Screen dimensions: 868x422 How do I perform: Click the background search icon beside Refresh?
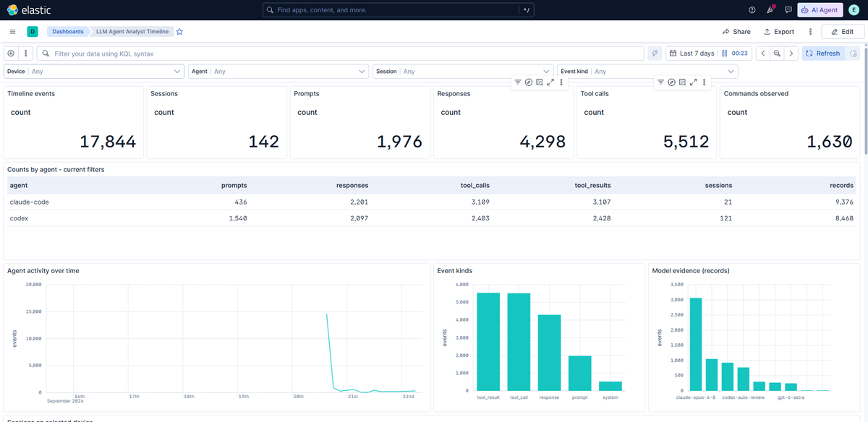853,53
